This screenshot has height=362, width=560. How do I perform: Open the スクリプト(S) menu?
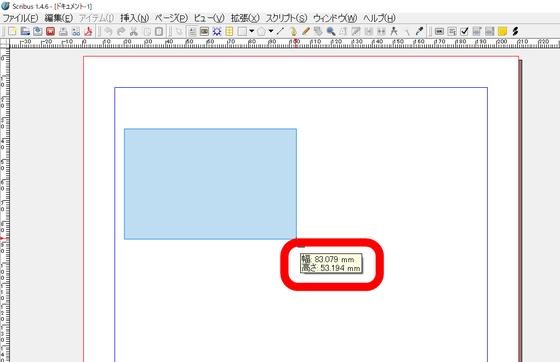tap(286, 18)
